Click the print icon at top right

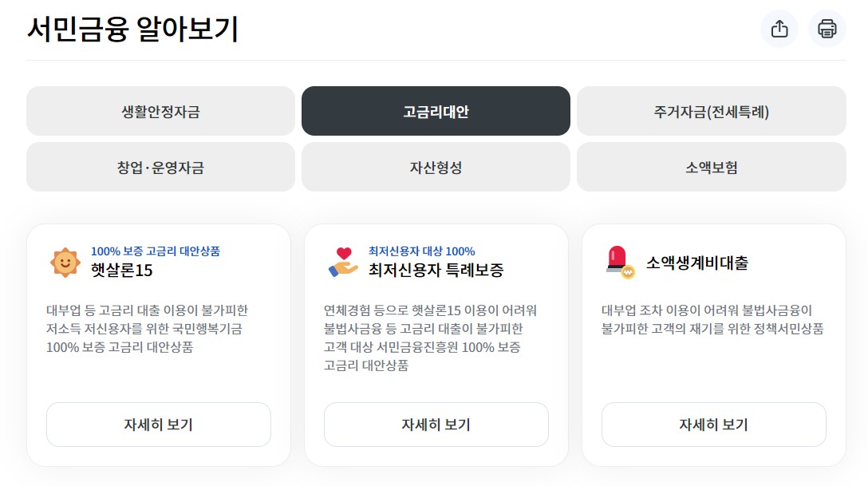tap(827, 29)
